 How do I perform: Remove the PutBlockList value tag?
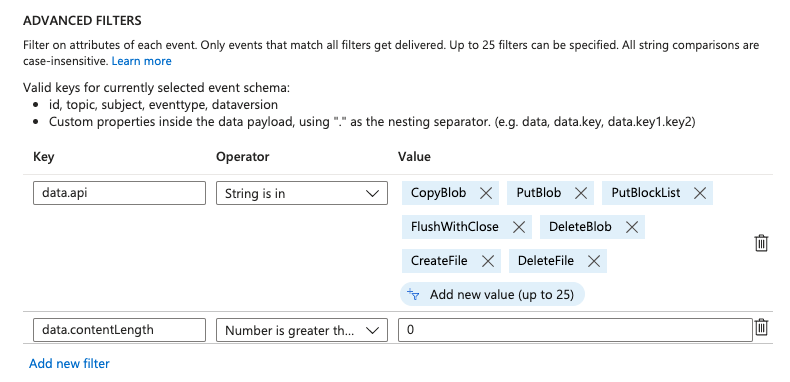(x=700, y=193)
